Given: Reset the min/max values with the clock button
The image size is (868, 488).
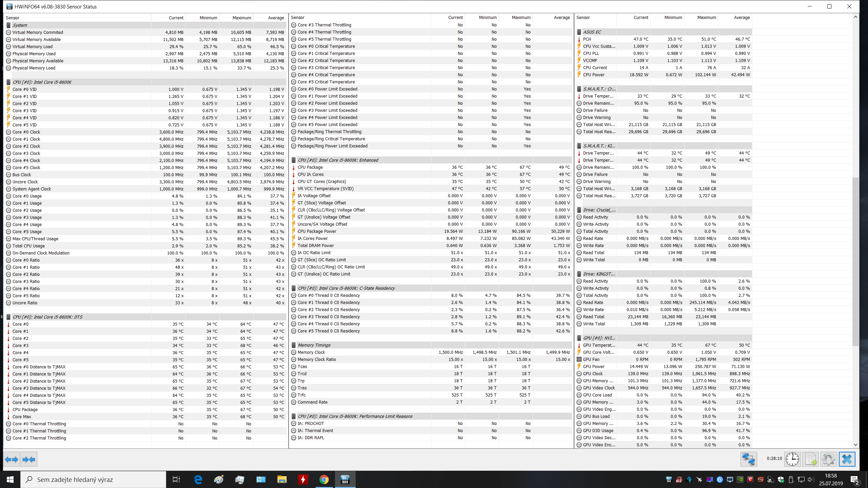Looking at the screenshot, I should coord(792,459).
